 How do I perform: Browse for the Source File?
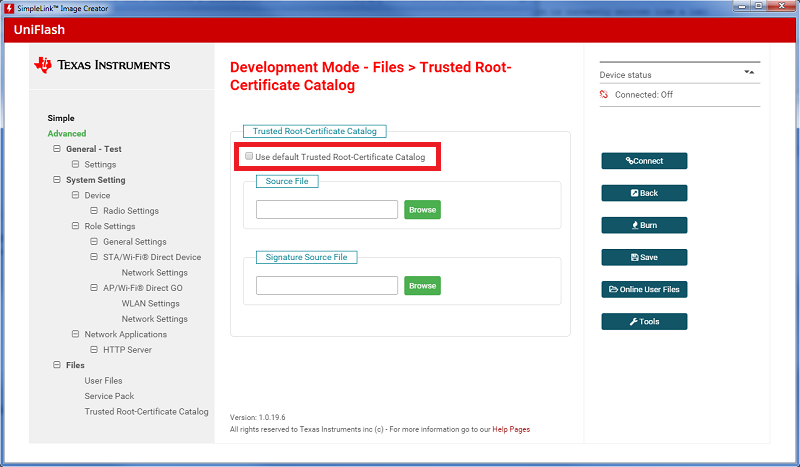(422, 210)
